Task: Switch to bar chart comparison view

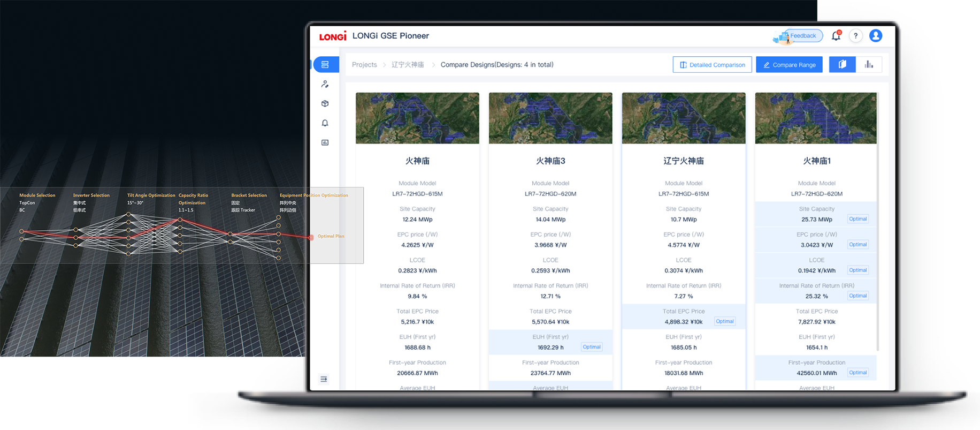Action: click(869, 65)
